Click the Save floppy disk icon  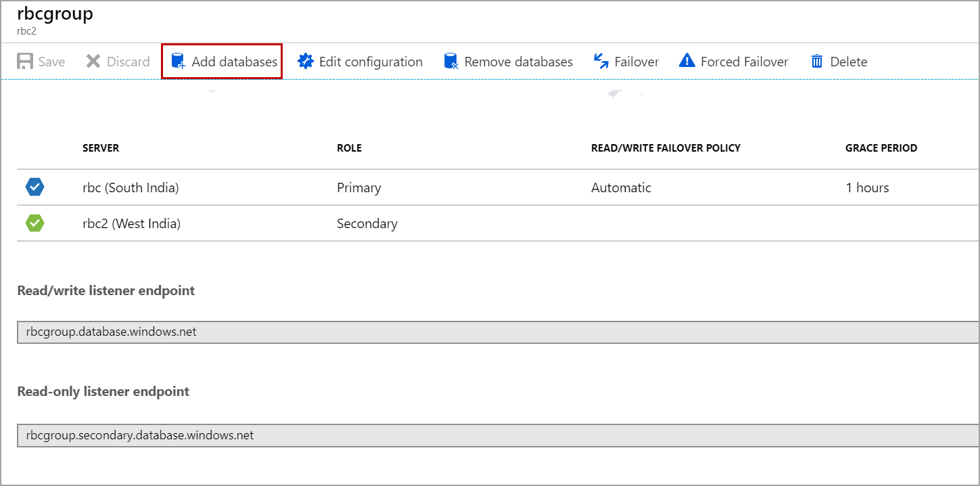[x=25, y=62]
